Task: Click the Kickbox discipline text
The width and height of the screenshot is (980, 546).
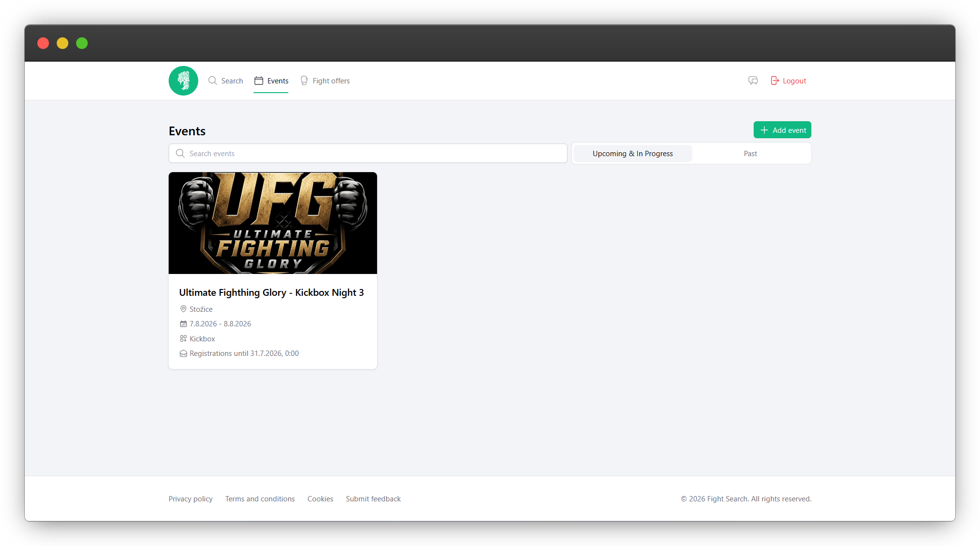Action: (202, 338)
